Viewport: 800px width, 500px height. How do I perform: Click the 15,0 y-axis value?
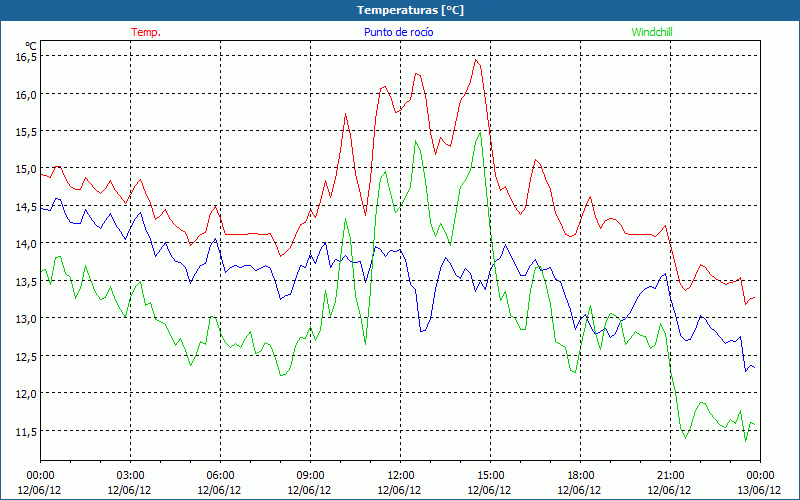[x=27, y=169]
